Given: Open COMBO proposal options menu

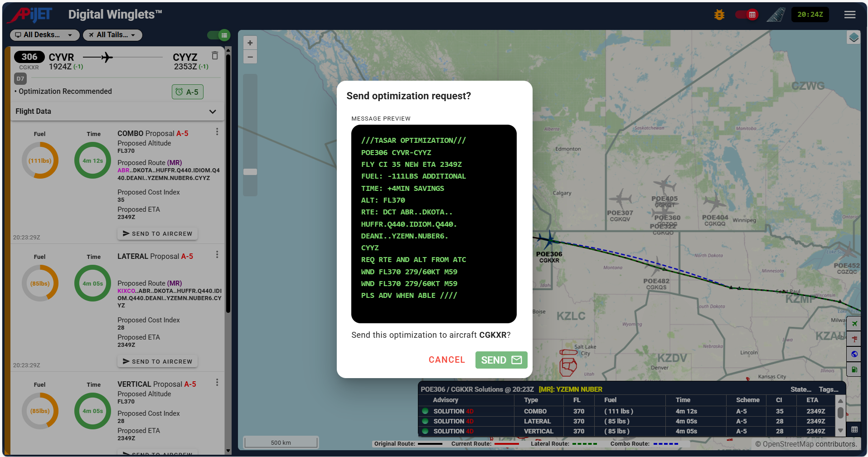Looking at the screenshot, I should tap(217, 131).
